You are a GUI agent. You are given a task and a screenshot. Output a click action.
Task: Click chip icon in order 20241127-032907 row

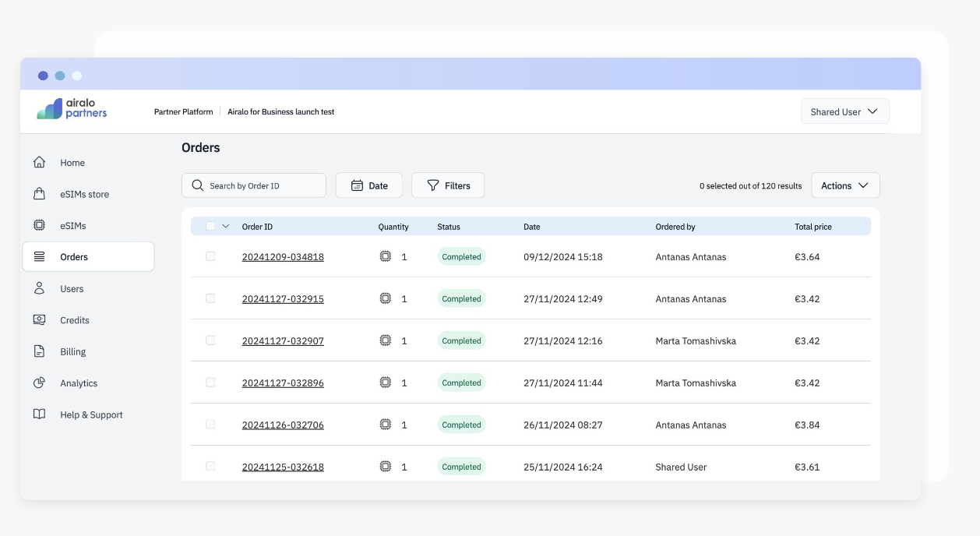coord(385,340)
